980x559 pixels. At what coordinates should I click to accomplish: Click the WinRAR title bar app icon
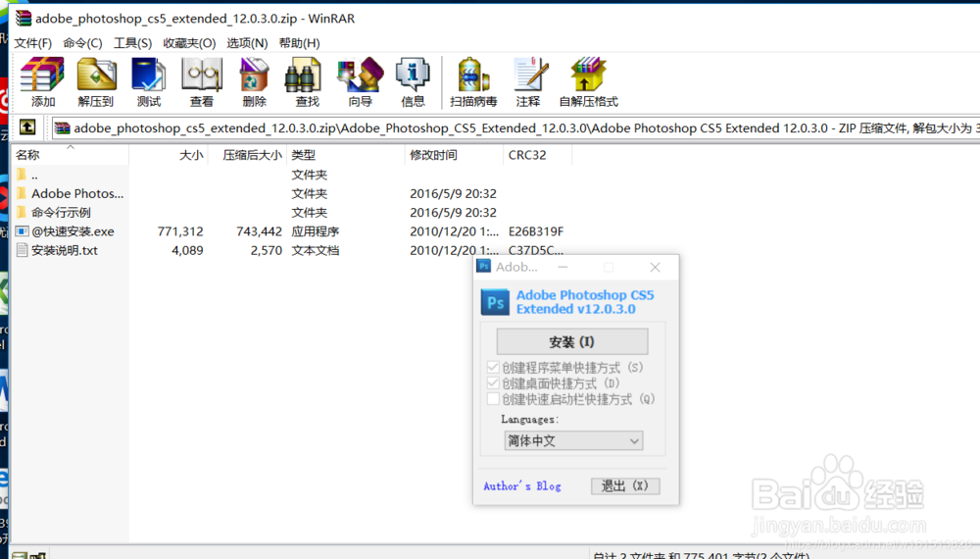coord(24,18)
